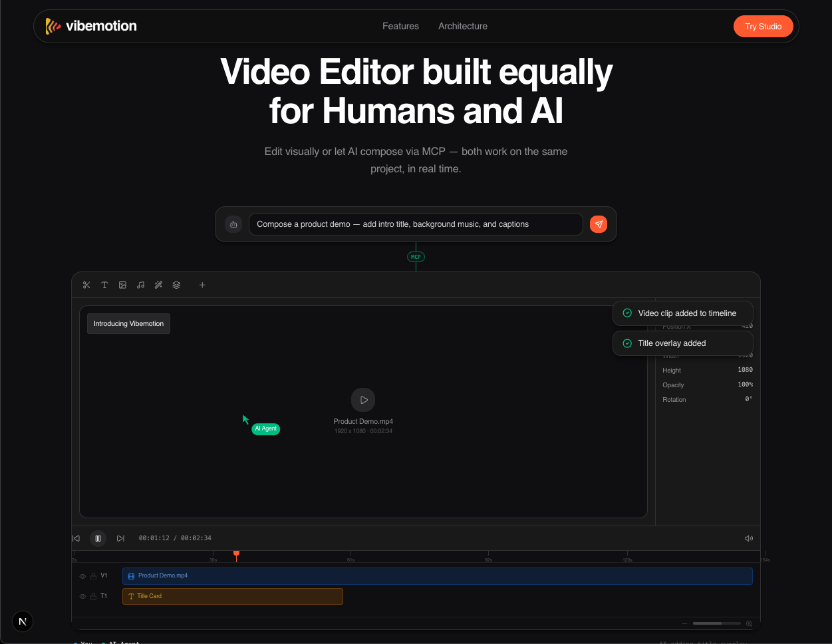Click the robot icon beside prompt field
Viewport: 832px width, 644px height.
233,224
